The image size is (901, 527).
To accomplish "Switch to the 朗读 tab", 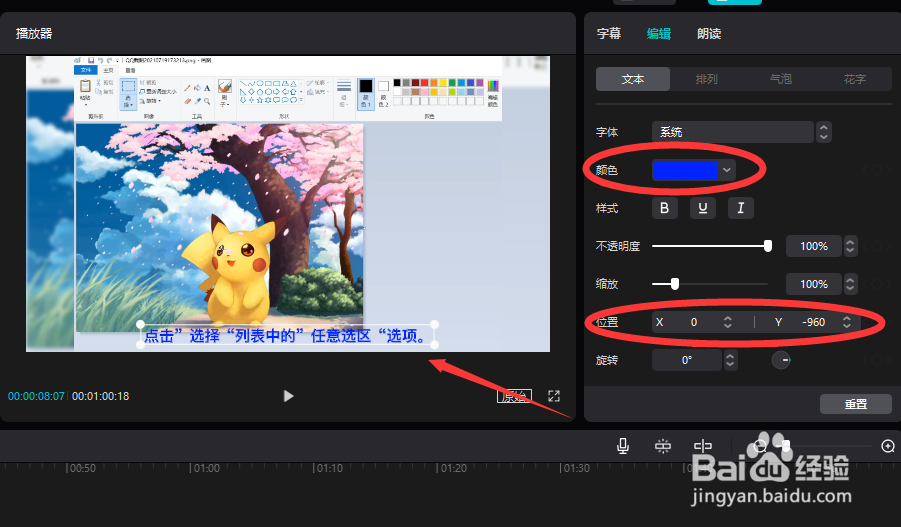I will pos(709,33).
